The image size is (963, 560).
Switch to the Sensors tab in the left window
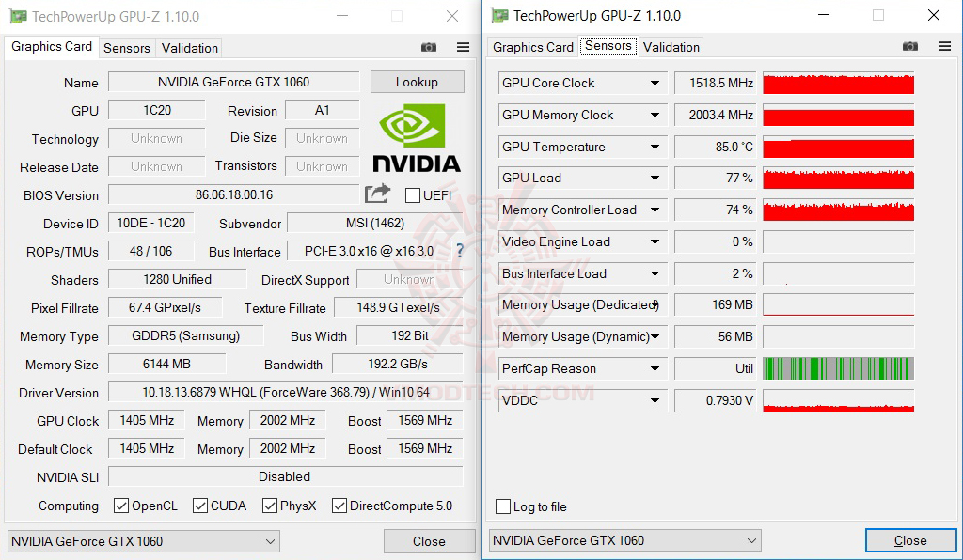(x=126, y=48)
